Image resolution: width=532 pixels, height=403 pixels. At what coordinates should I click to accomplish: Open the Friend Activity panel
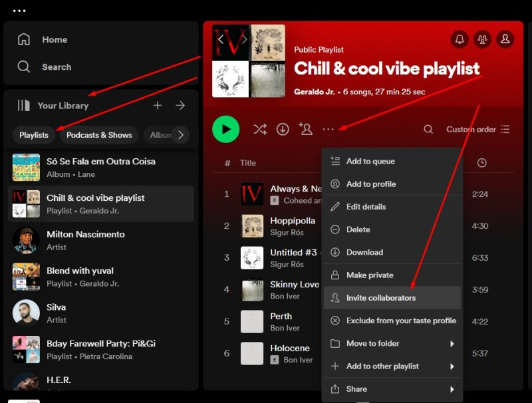(x=482, y=39)
